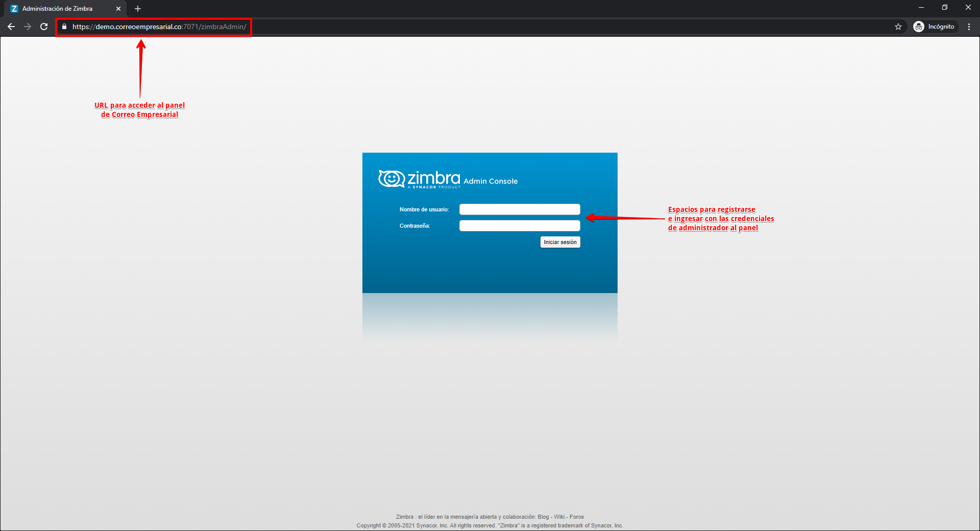Click the address bar URL
980x531 pixels.
click(x=159, y=27)
